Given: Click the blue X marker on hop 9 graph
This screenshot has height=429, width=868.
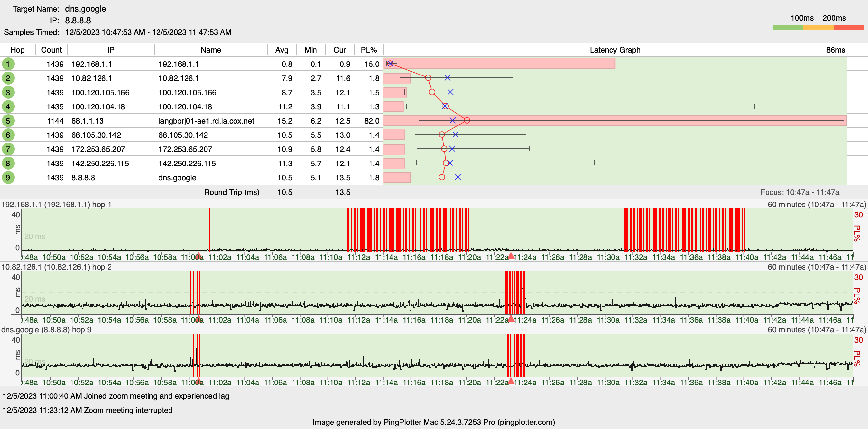Looking at the screenshot, I should (x=458, y=177).
